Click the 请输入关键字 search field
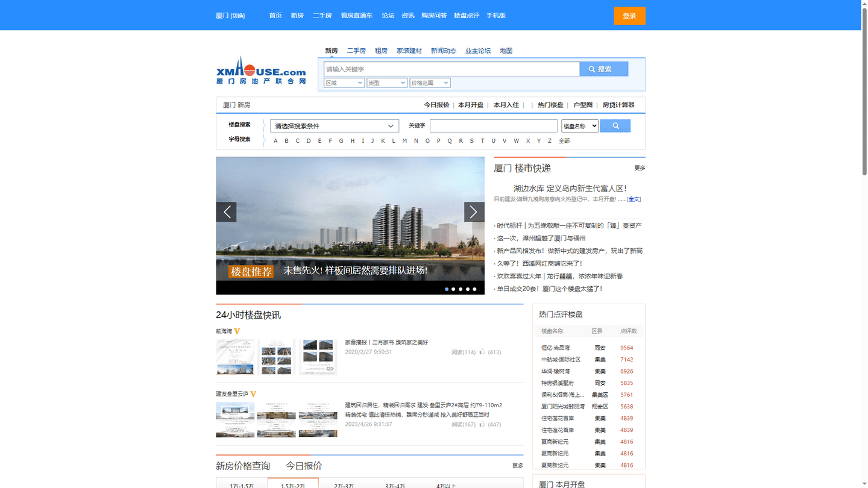 coord(451,69)
